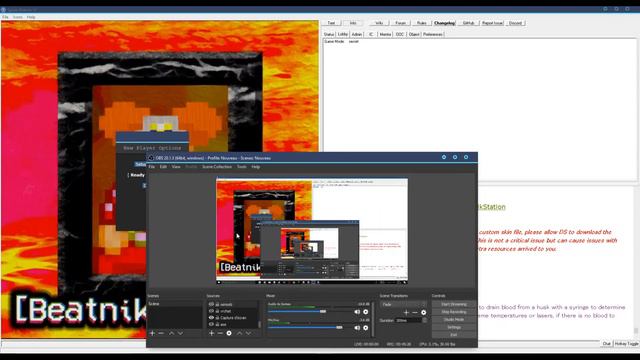Click Stop Recording button in OBS
This screenshot has height=360, width=640.
point(453,312)
